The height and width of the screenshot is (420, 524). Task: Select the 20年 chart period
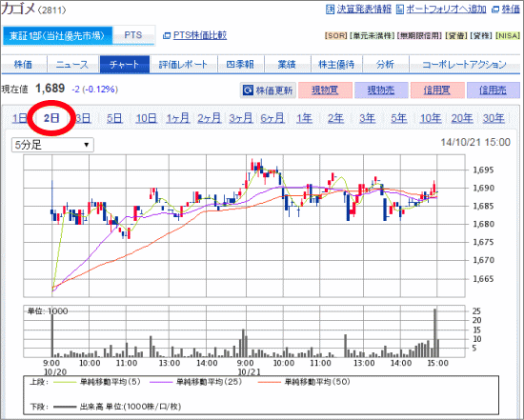point(462,118)
